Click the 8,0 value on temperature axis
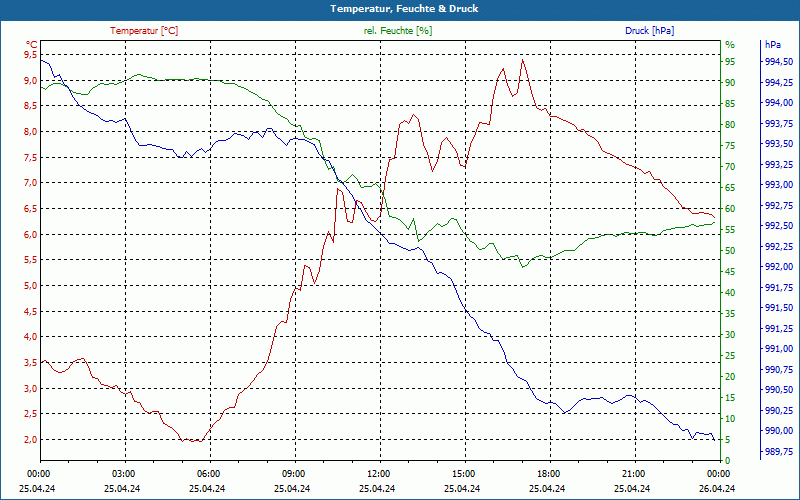Viewport: 800px width, 500px height. (x=31, y=132)
